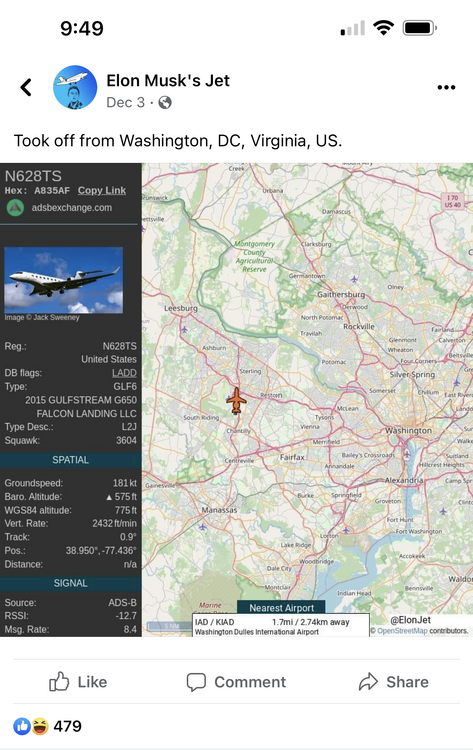Tap the Dec 3 post date
Image resolution: width=473 pixels, height=750 pixels.
pyautogui.click(x=125, y=102)
